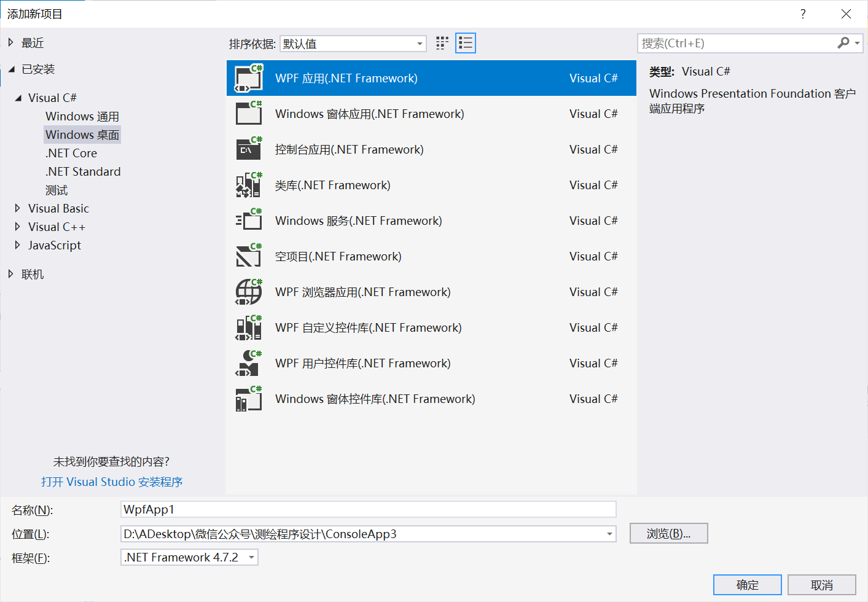Viewport: 868px width, 602px height.
Task: Click the 浏览(B)... browse button
Action: point(669,533)
